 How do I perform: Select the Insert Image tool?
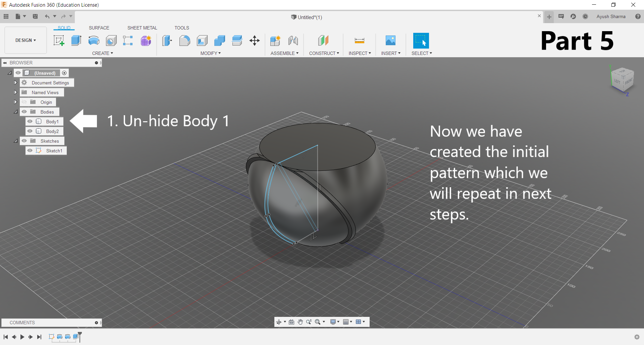click(390, 41)
